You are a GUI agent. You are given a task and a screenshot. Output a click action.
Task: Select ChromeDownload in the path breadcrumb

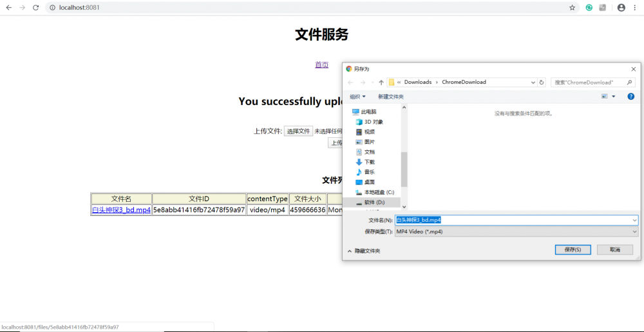click(464, 82)
